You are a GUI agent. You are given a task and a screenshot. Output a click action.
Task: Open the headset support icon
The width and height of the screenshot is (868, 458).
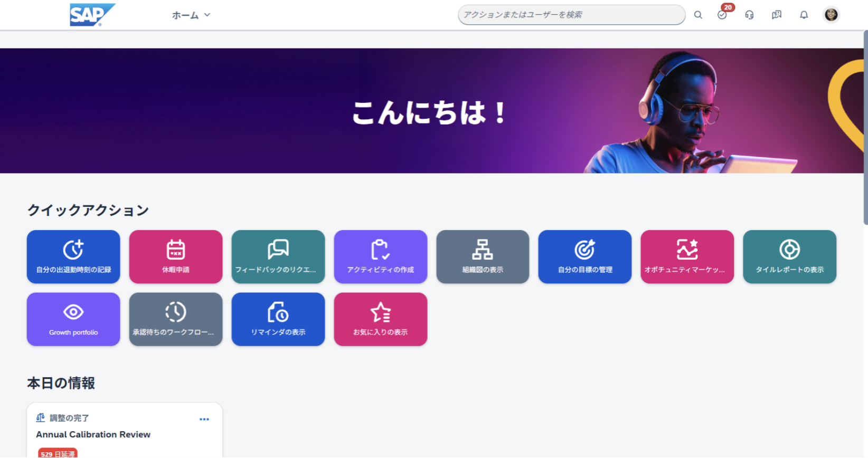click(x=749, y=15)
